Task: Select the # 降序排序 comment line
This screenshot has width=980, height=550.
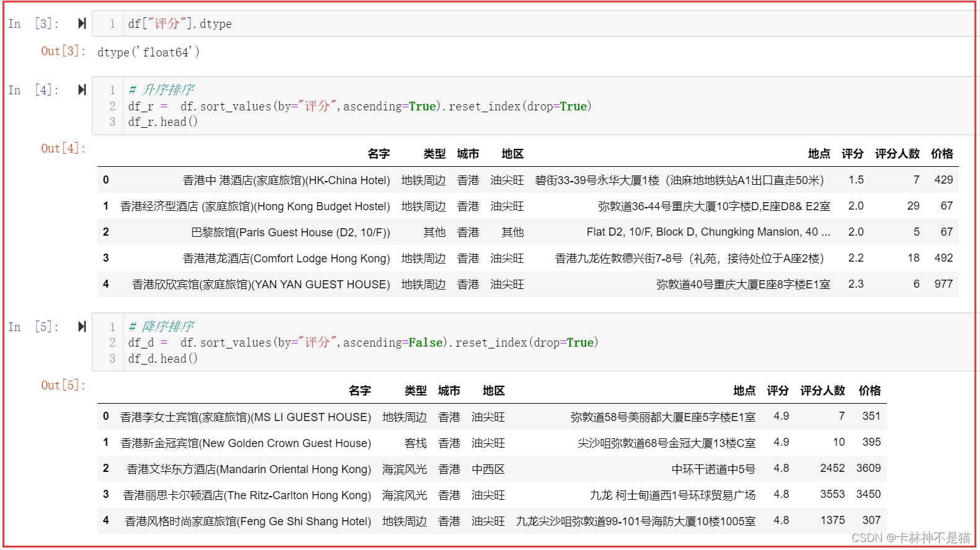Action: (x=161, y=327)
